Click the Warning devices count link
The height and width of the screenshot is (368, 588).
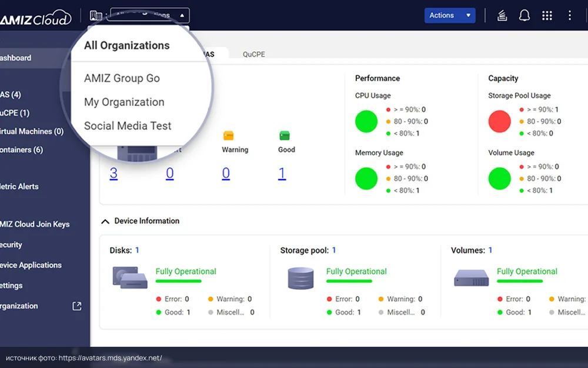coord(226,173)
